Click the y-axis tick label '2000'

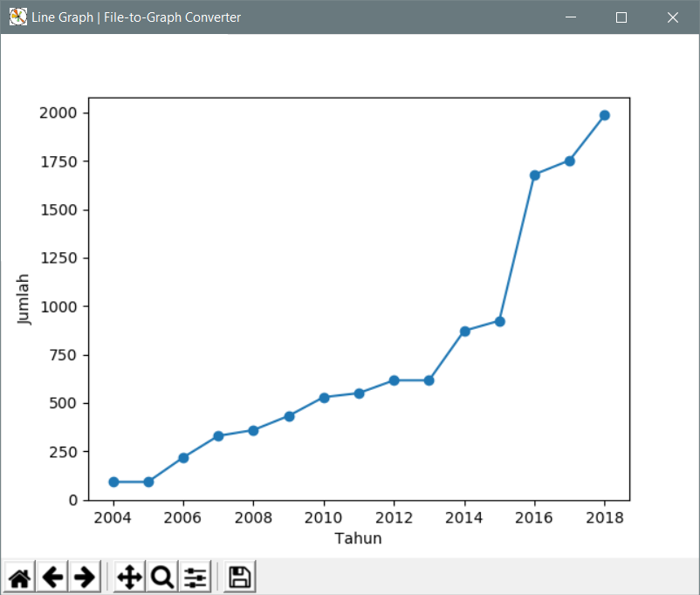pos(58,113)
